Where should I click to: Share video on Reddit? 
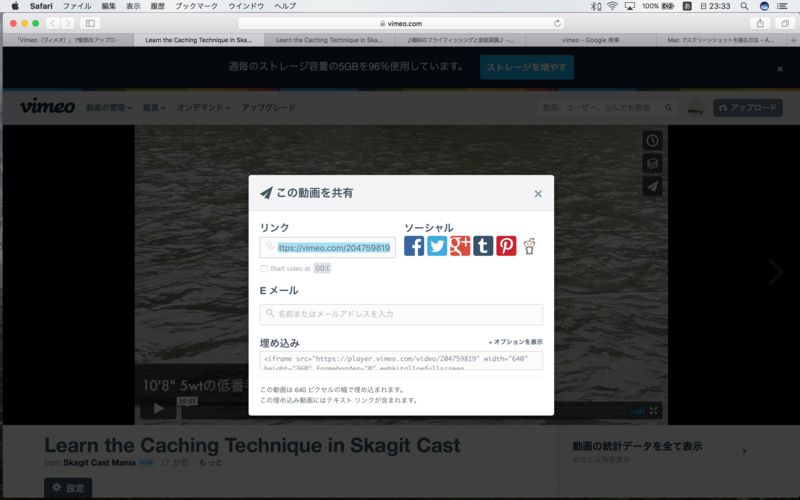click(x=530, y=246)
